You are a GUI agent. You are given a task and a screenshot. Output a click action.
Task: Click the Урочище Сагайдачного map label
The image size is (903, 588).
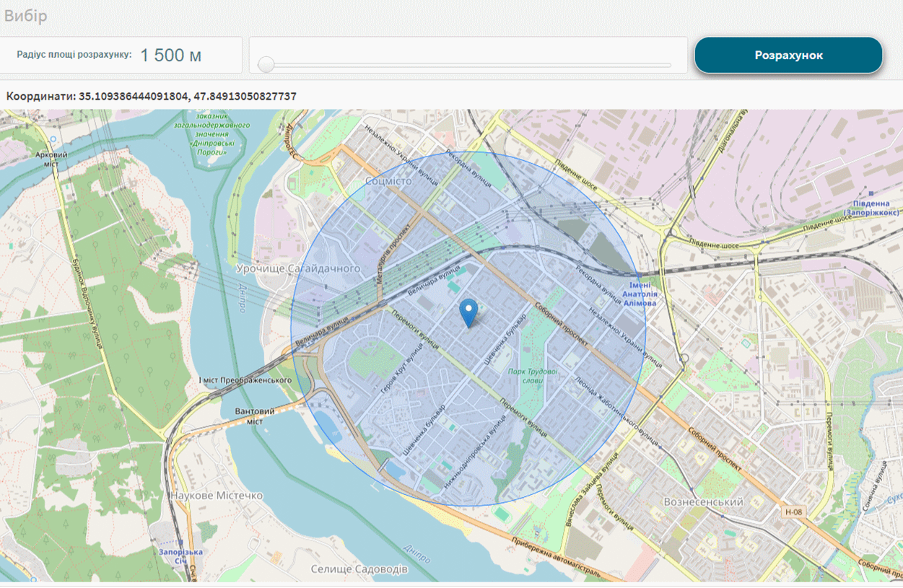[298, 268]
